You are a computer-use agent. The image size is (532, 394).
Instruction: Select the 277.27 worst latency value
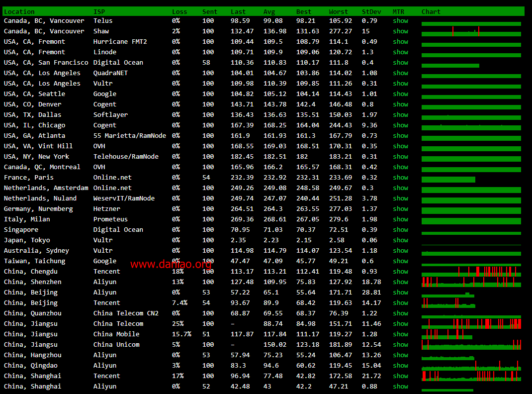tap(340, 31)
